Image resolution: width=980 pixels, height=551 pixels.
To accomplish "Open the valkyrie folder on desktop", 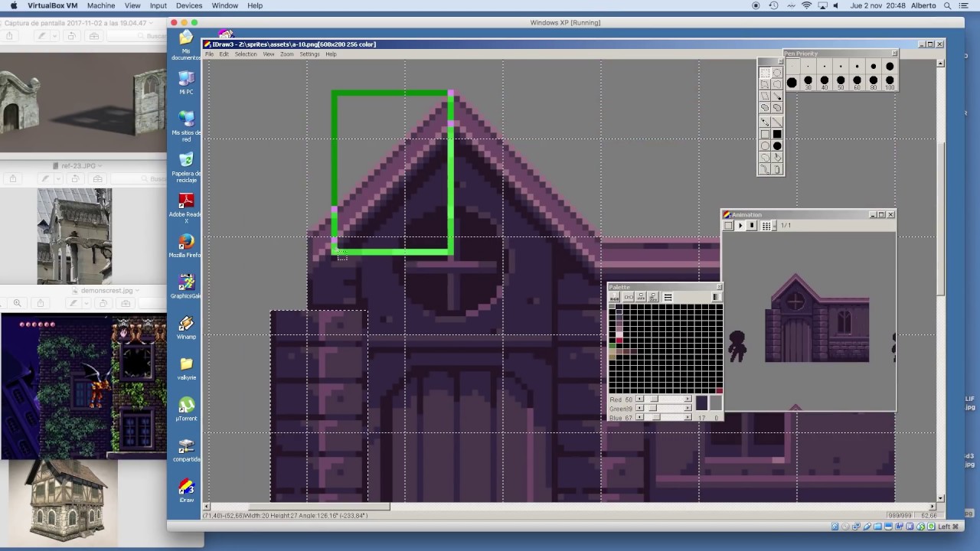I will 186,367.
